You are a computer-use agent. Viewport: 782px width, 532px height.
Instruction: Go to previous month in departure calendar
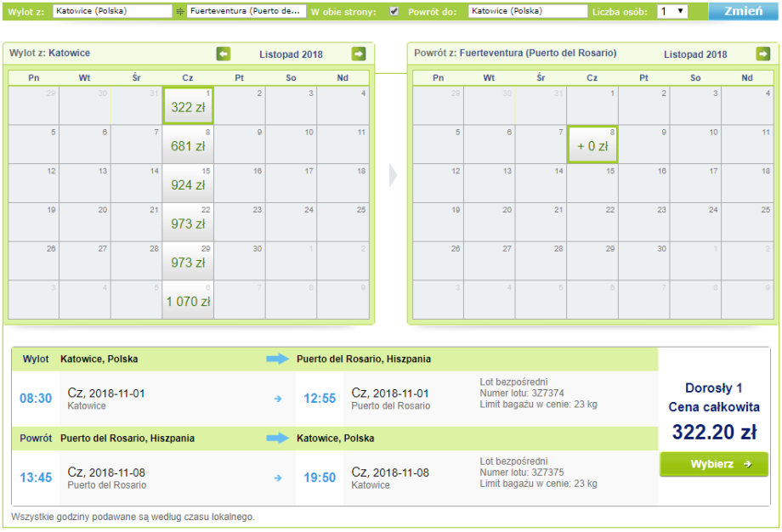pyautogui.click(x=224, y=54)
